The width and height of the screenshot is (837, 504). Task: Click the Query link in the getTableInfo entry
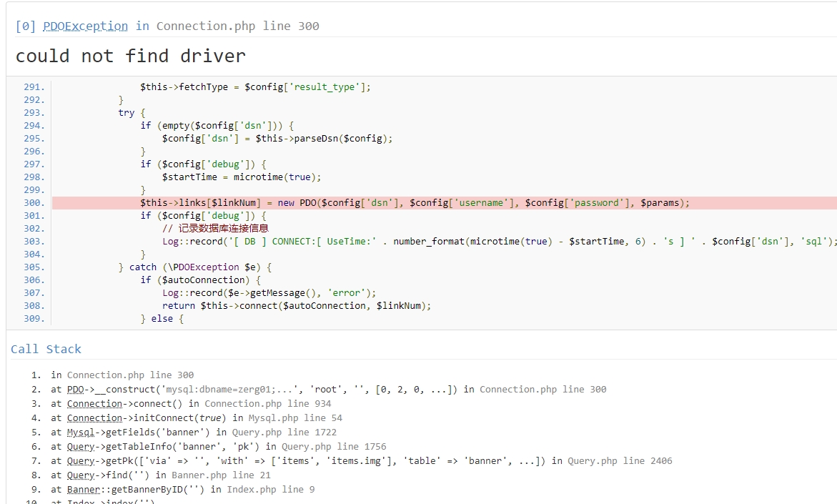pos(81,447)
